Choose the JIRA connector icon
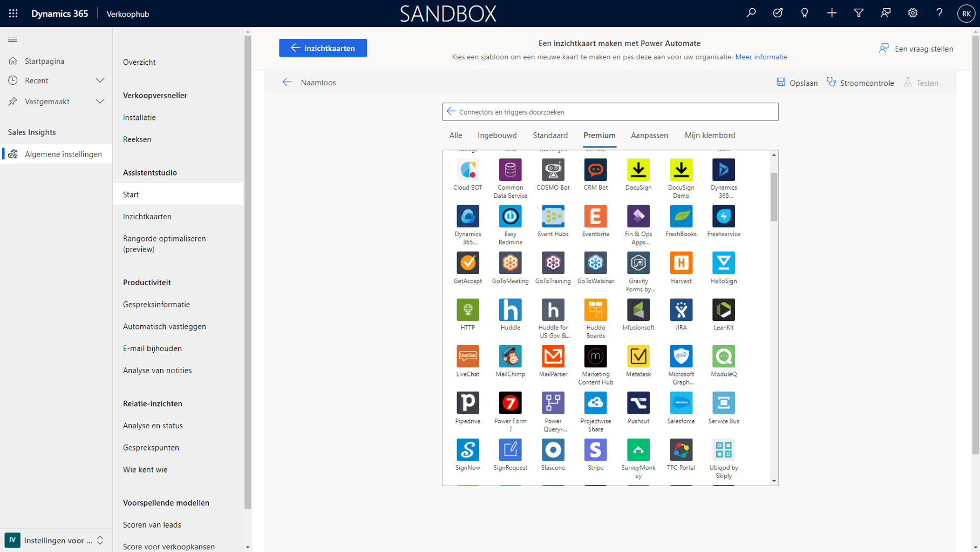 point(681,309)
